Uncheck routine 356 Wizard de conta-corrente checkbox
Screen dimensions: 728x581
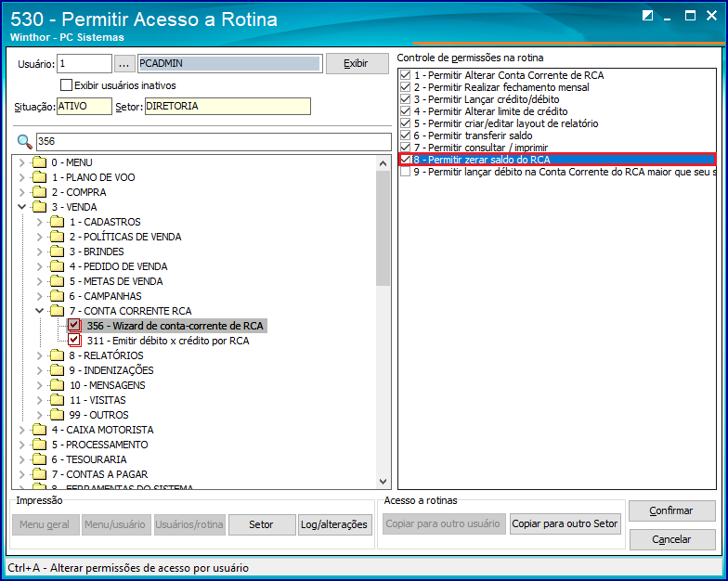(x=74, y=326)
